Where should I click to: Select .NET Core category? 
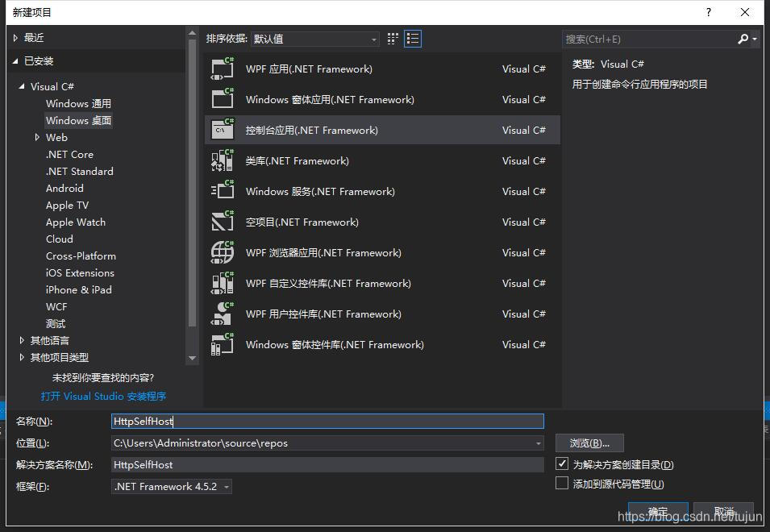click(x=69, y=154)
